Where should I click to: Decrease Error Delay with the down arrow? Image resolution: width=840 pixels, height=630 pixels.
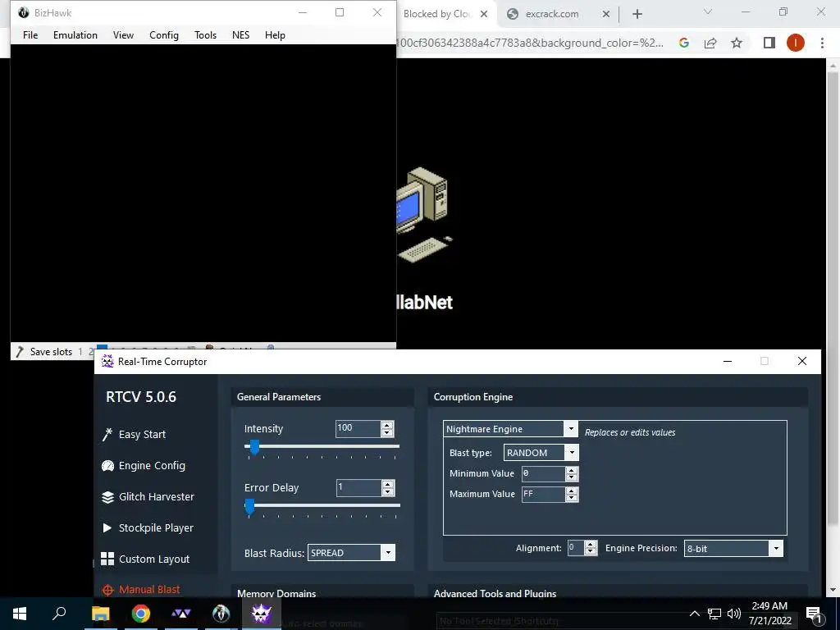[x=388, y=492]
